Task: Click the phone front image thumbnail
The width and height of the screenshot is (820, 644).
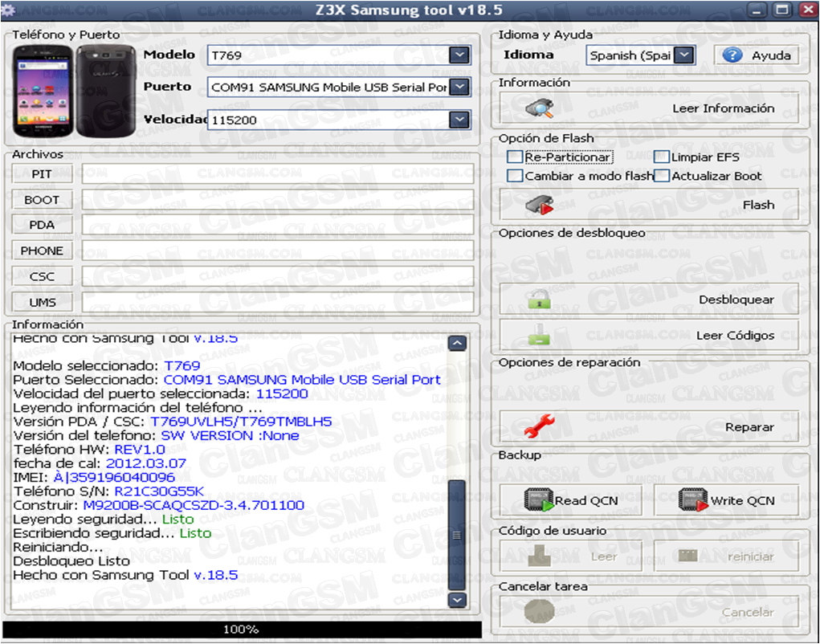Action: click(x=43, y=92)
